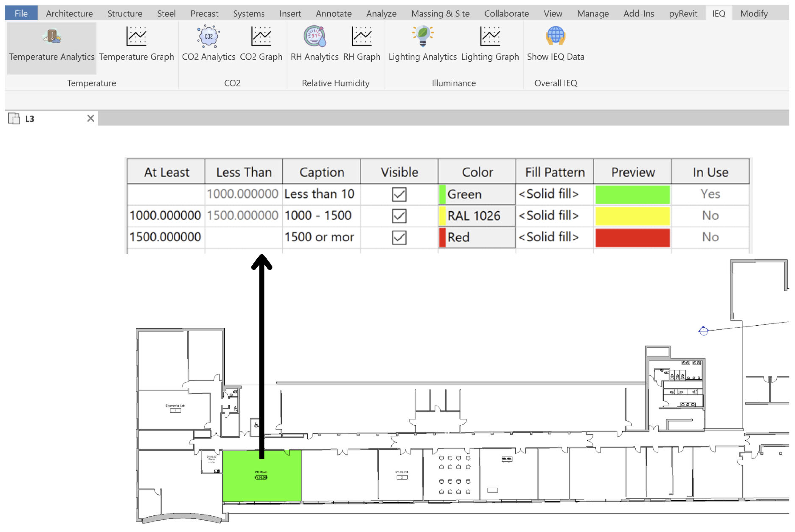Click the RAL 1026 color button
Image resolution: width=795 pixels, height=532 pixels.
coord(477,216)
